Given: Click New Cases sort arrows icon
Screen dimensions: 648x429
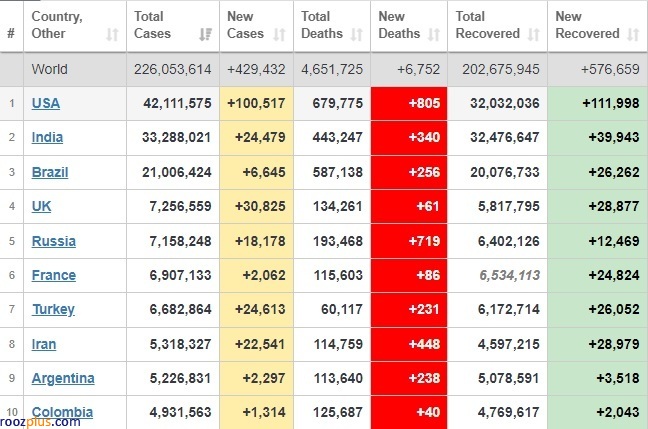Looking at the screenshot, I should pyautogui.click(x=279, y=34).
